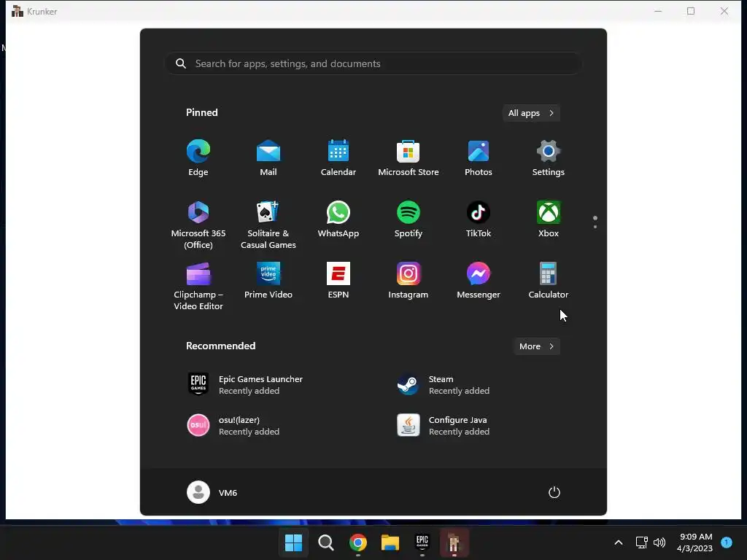This screenshot has width=747, height=560.
Task: Open the VM6 user account menu
Action: click(x=212, y=492)
